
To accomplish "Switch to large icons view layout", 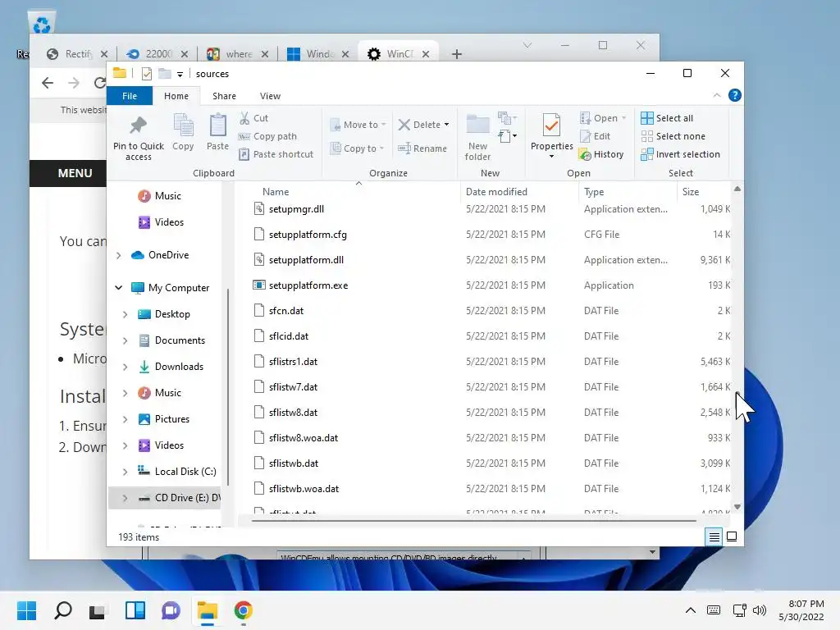I will tap(731, 536).
